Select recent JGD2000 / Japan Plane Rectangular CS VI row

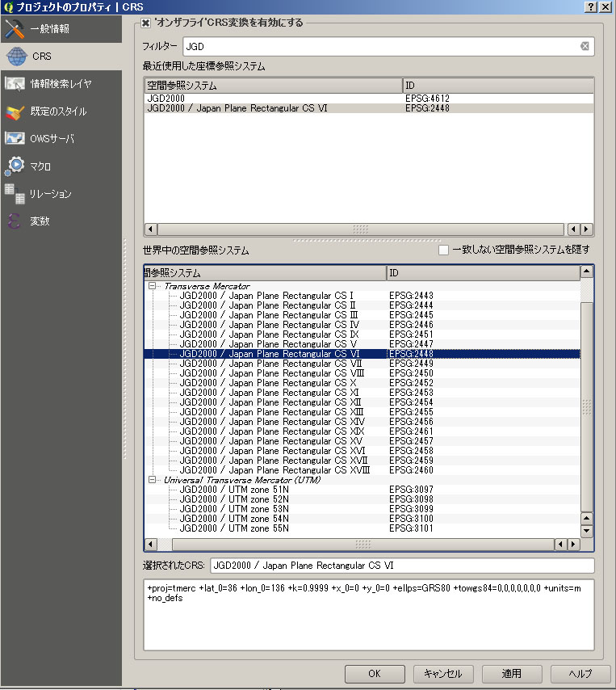click(x=369, y=108)
